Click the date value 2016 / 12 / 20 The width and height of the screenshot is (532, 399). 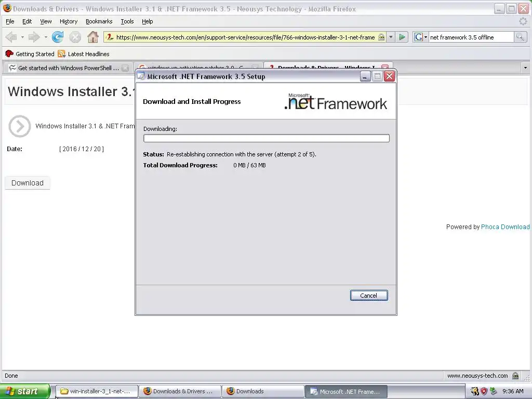tap(82, 149)
